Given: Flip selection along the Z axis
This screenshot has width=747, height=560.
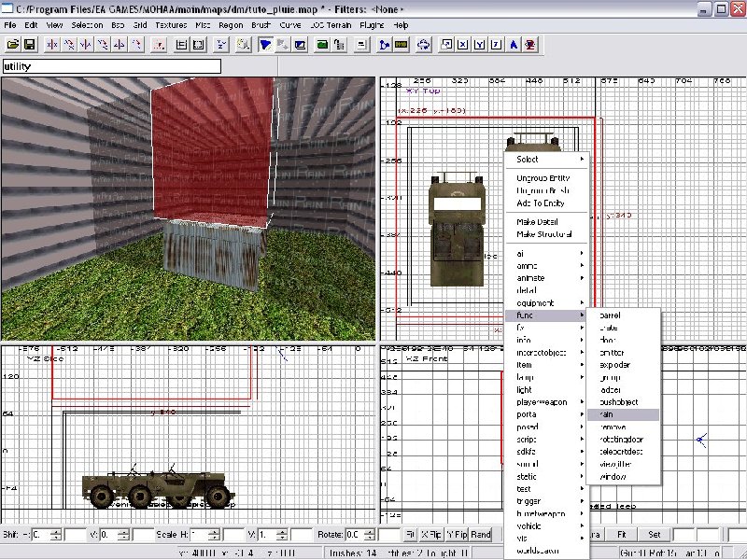Looking at the screenshot, I should pos(120,45).
